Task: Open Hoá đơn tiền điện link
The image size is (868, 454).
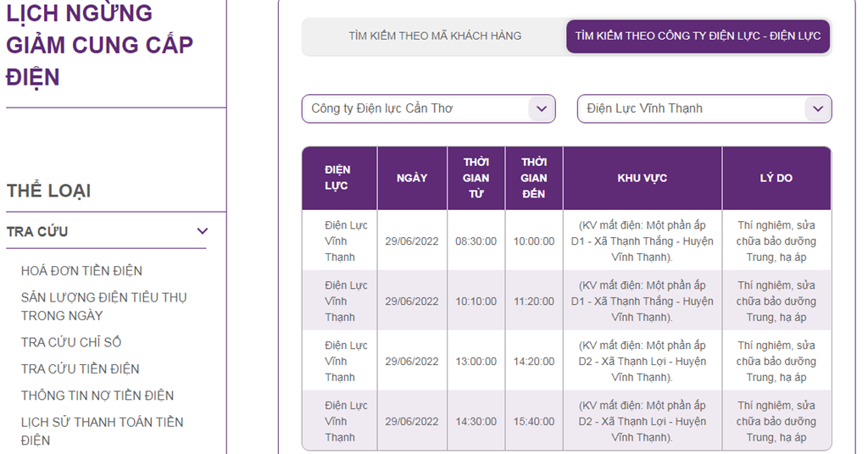Action: [x=81, y=271]
